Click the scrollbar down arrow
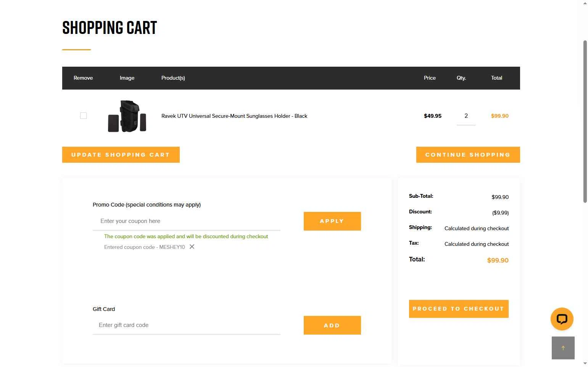 [x=585, y=364]
